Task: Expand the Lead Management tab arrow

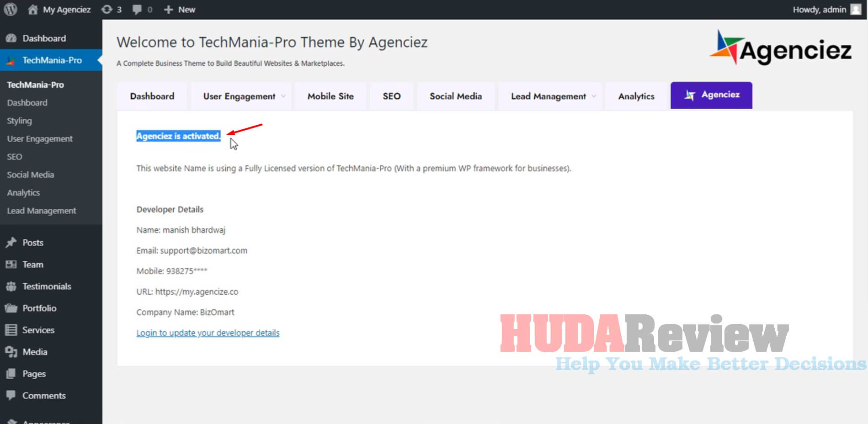Action: [594, 96]
